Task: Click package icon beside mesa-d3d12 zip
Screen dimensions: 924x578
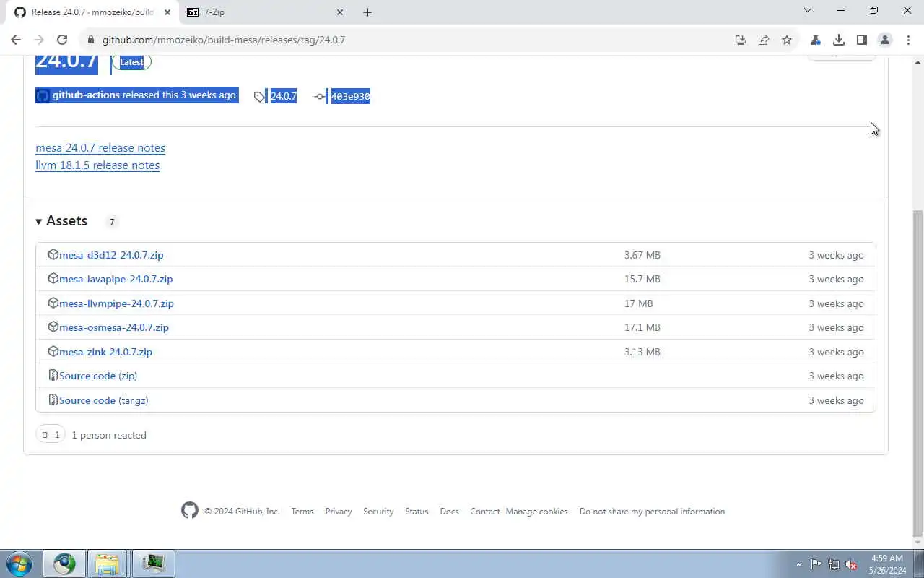Action: (53, 254)
